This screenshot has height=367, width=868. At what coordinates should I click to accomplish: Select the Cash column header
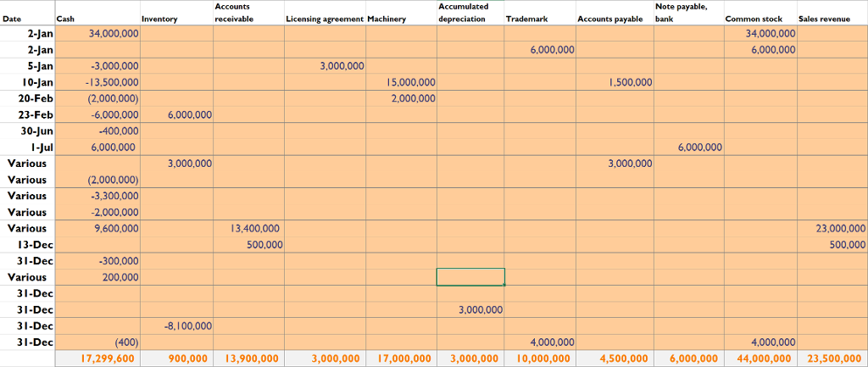click(x=98, y=14)
